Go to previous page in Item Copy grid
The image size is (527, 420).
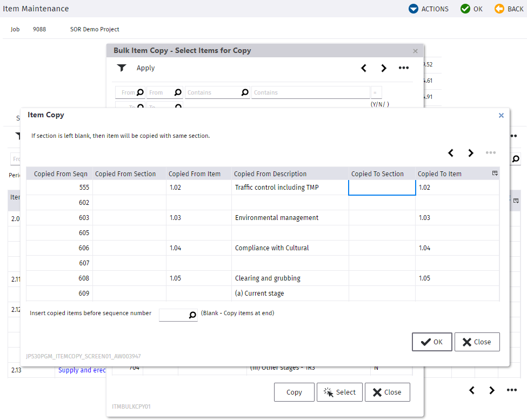(451, 153)
